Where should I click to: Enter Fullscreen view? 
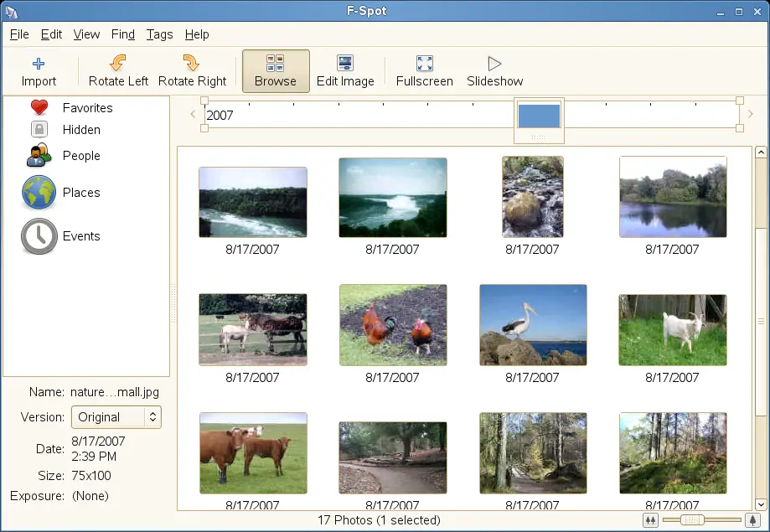coord(424,70)
